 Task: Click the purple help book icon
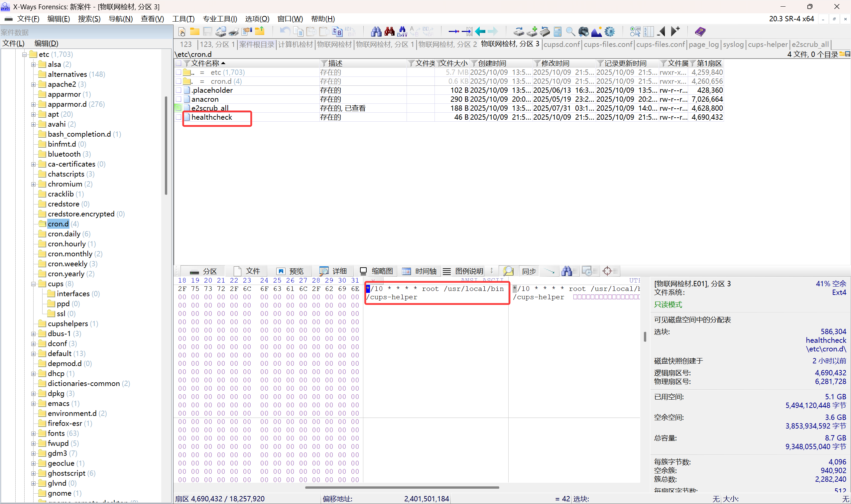point(700,32)
